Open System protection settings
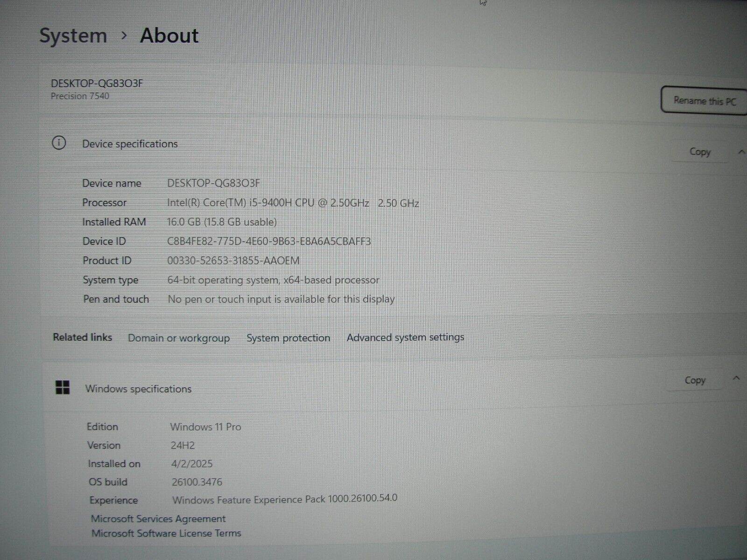The width and height of the screenshot is (747, 560). [289, 337]
